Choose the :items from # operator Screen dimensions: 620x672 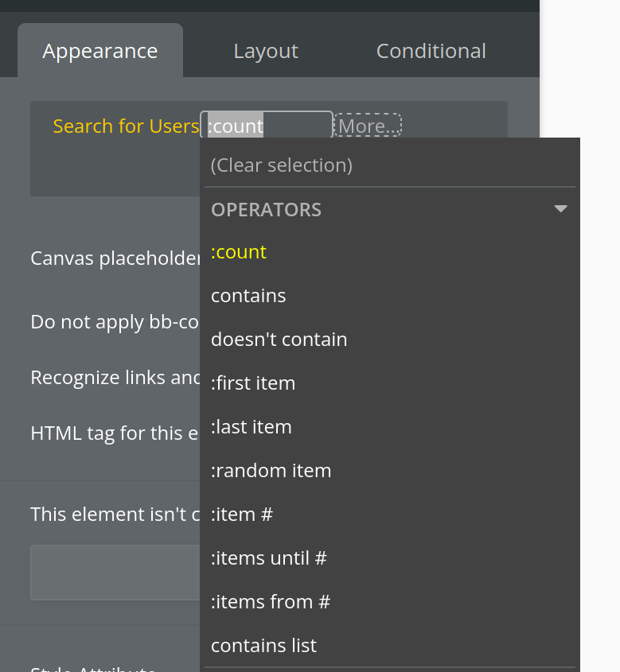click(x=271, y=602)
